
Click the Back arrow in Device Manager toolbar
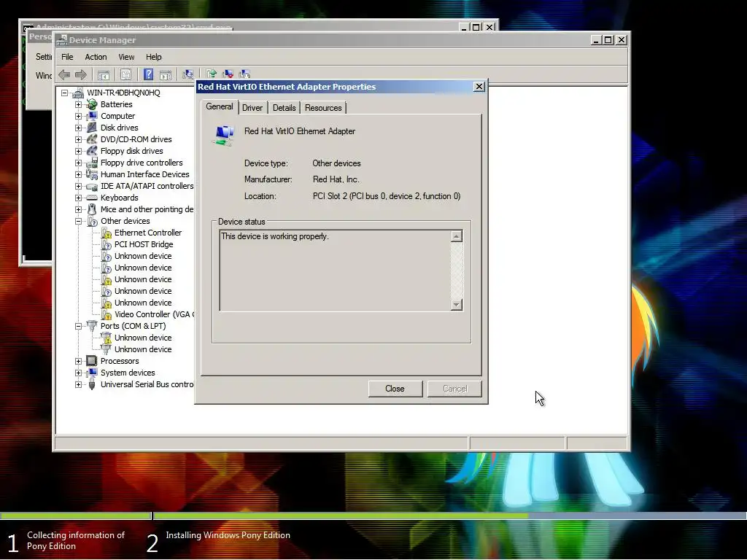64,74
